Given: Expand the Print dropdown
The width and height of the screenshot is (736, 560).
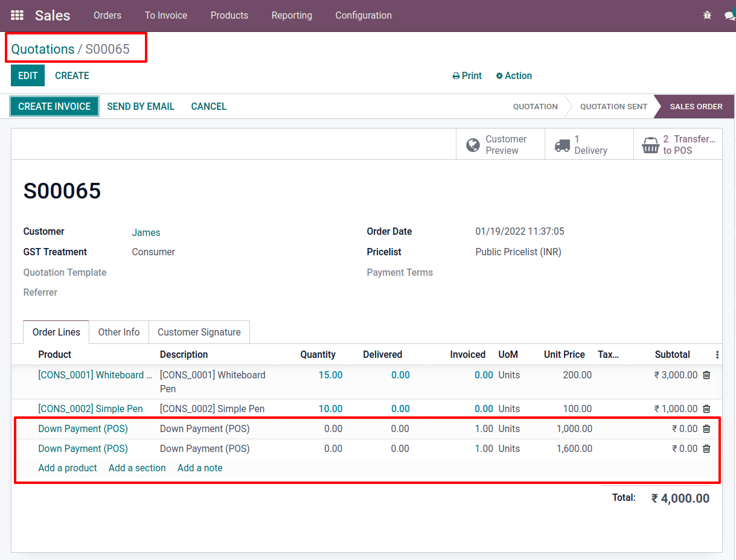Looking at the screenshot, I should click(x=467, y=75).
